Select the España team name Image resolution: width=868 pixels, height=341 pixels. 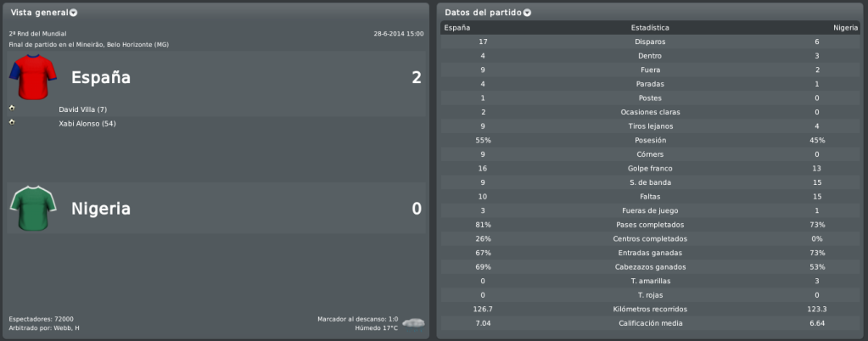101,77
